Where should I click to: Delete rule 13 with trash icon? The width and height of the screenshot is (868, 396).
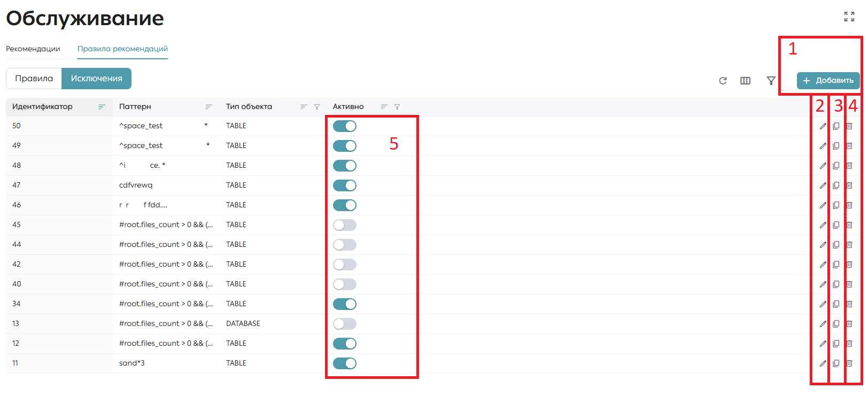point(849,324)
